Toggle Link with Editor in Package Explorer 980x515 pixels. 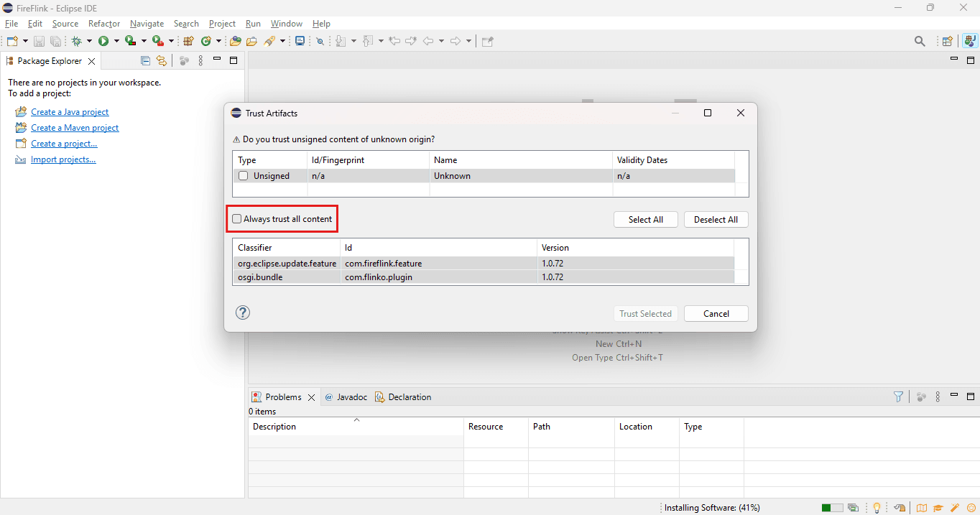point(162,61)
